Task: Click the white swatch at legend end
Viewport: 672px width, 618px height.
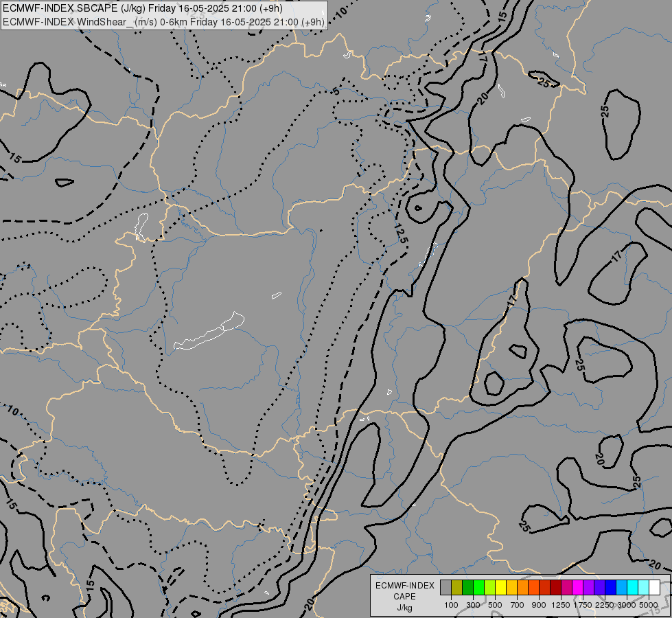Action: [x=654, y=588]
